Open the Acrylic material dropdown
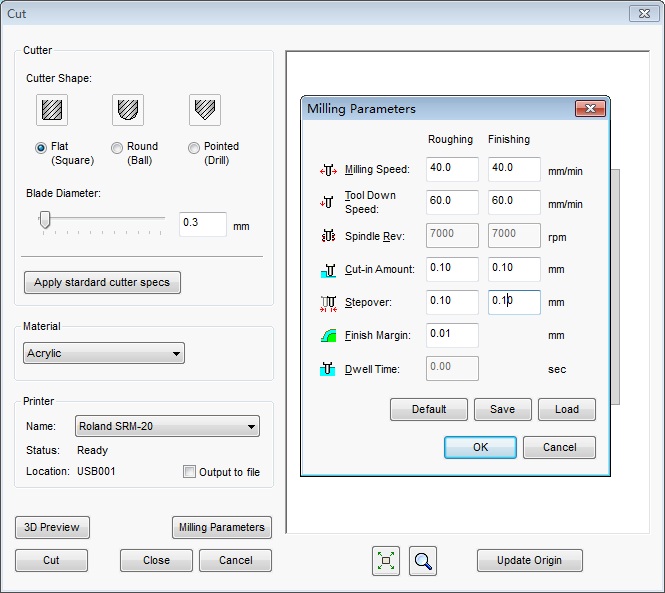Screen dimensions: 665x593 (x=104, y=353)
